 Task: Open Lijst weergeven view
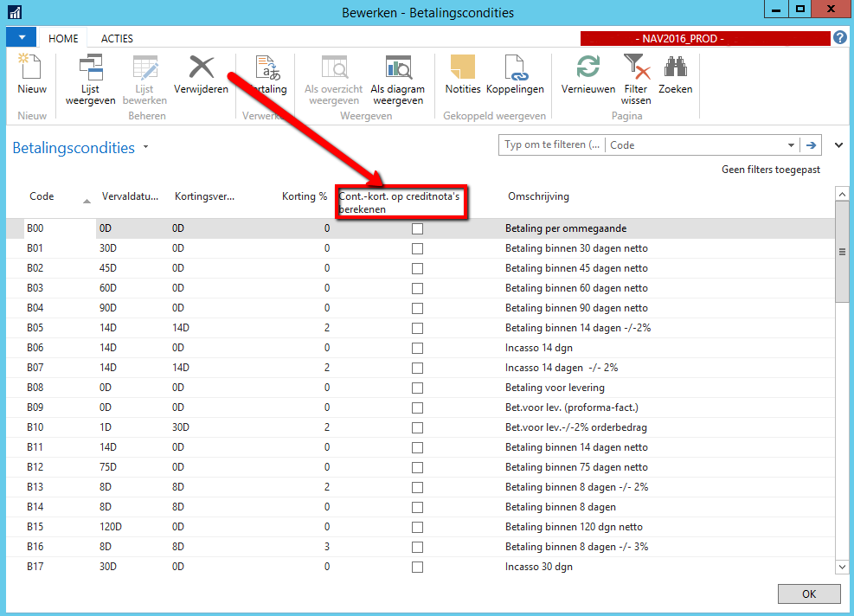click(x=90, y=80)
